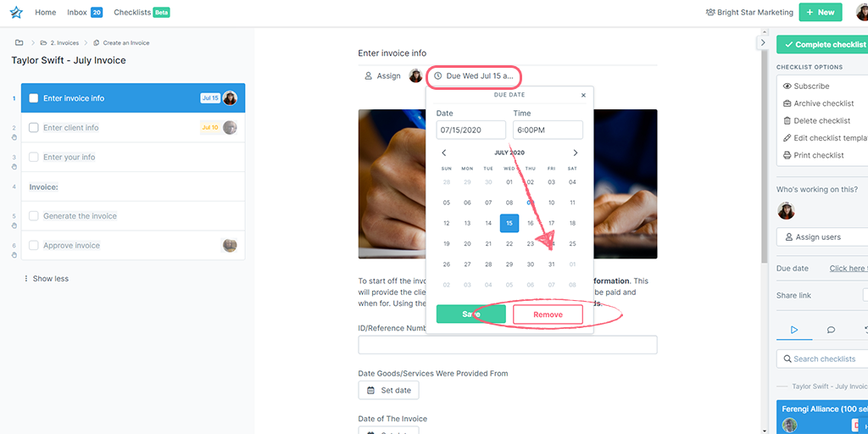Close the Due Date popup
The height and width of the screenshot is (434, 868).
coord(583,95)
